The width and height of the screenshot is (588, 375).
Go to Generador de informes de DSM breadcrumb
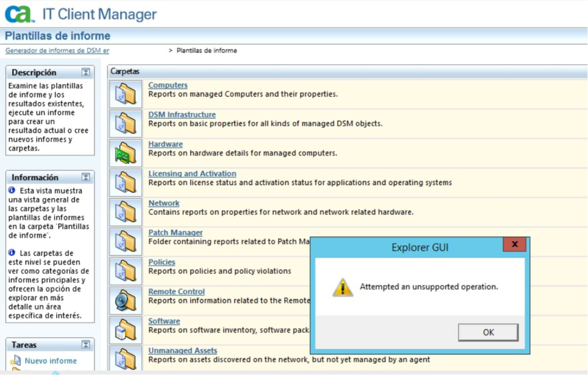click(57, 51)
